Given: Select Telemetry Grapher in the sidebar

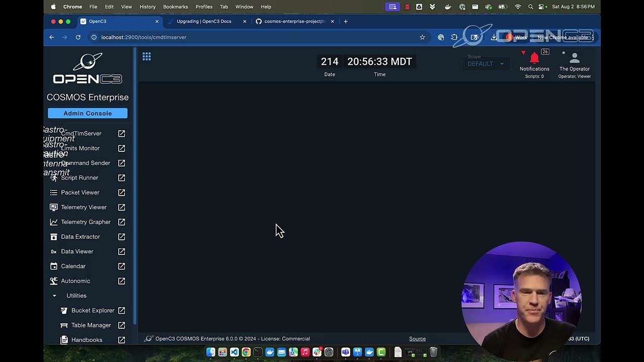Looking at the screenshot, I should [x=86, y=222].
